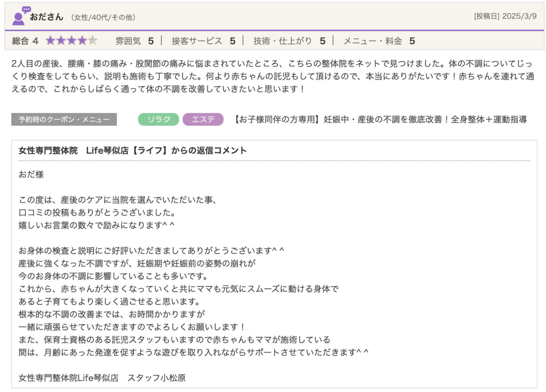
Task: Click the third purple rating star
Action: coord(71,41)
